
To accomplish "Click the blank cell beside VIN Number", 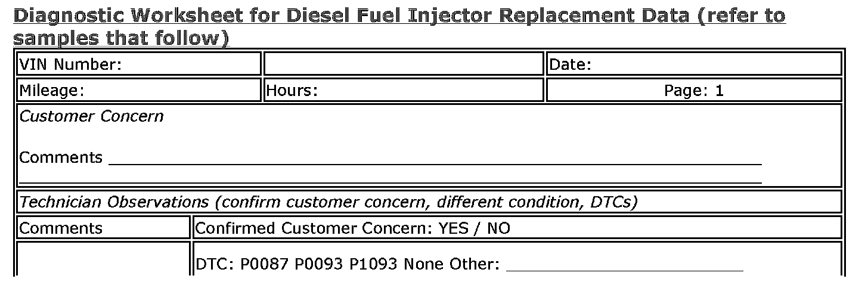I will point(404,64).
